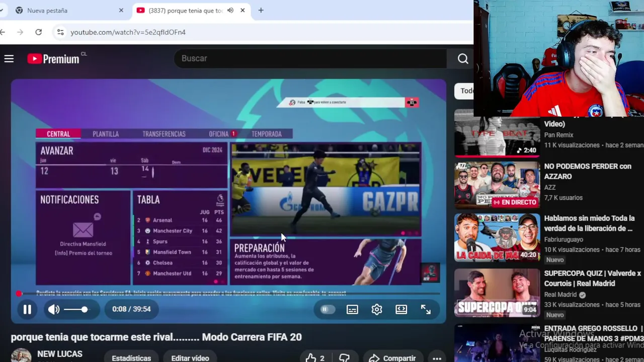Open the NO PODEMOS PERDER con AZZARO livestream thumbnail
Screen dimensions: 644x362
(x=497, y=185)
